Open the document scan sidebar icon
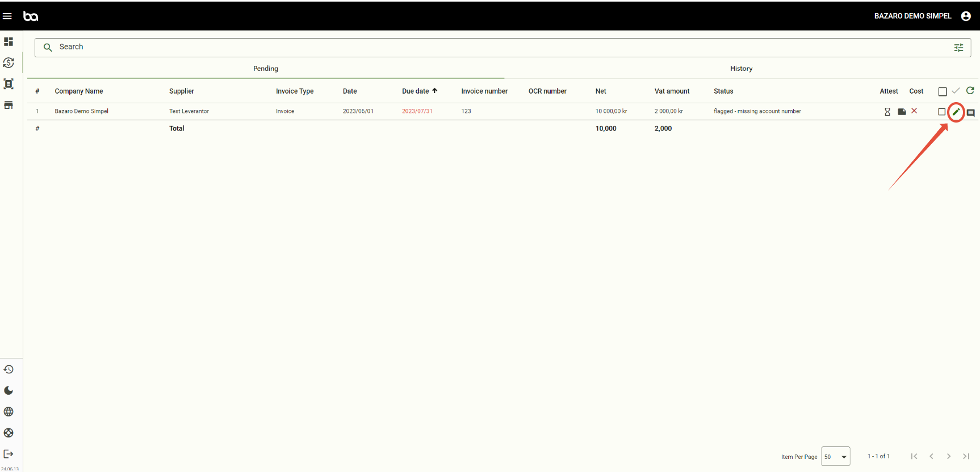Viewport: 980px width, 472px height. (9, 84)
